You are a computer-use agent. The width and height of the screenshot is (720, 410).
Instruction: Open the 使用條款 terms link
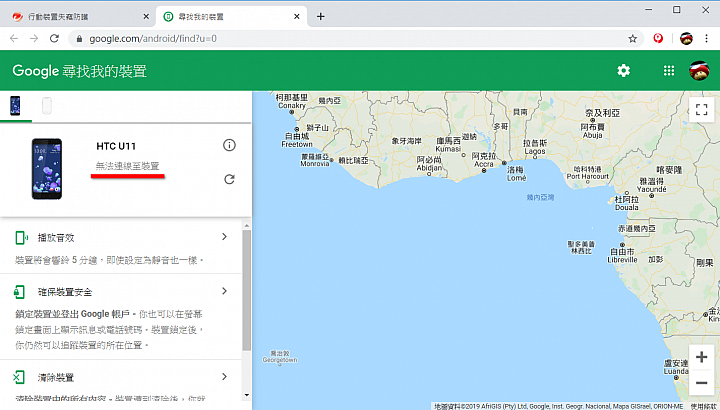click(704, 406)
